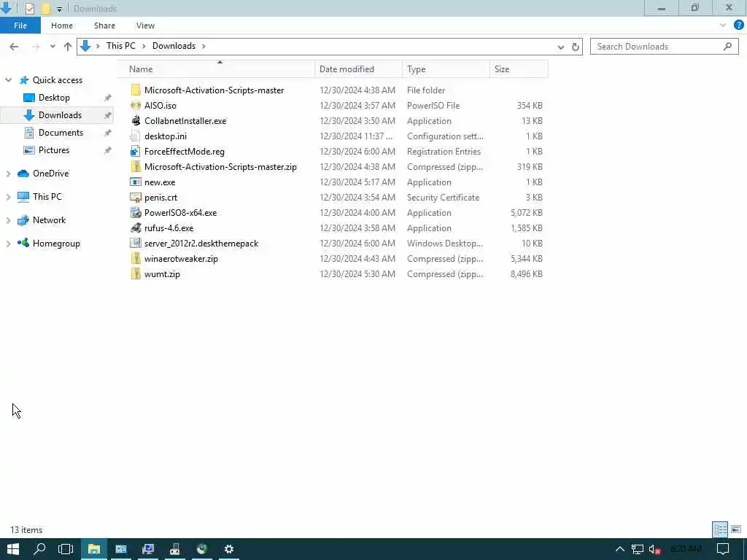Select the penis.crt certificate file name
The width and height of the screenshot is (747, 560).
pos(160,197)
